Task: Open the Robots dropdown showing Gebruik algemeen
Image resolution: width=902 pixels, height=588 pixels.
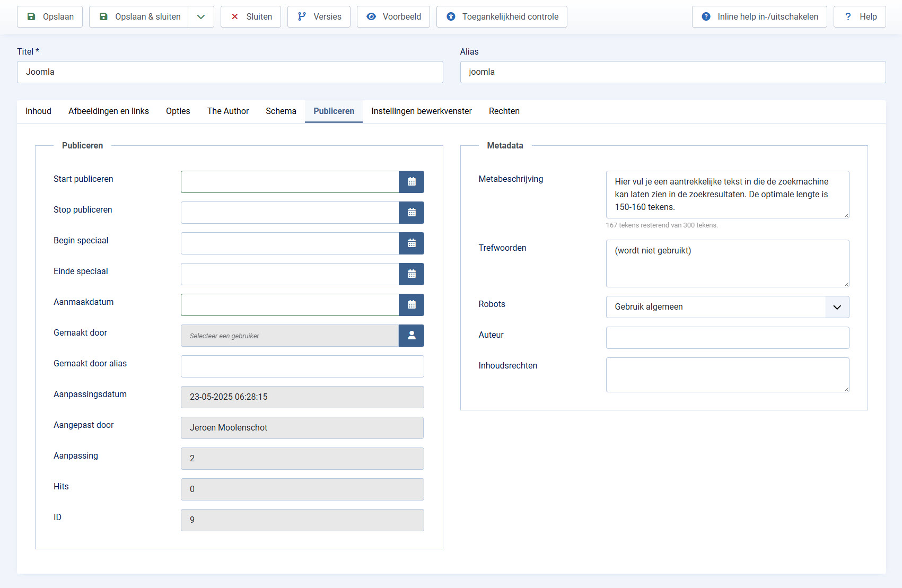Action: click(x=727, y=307)
